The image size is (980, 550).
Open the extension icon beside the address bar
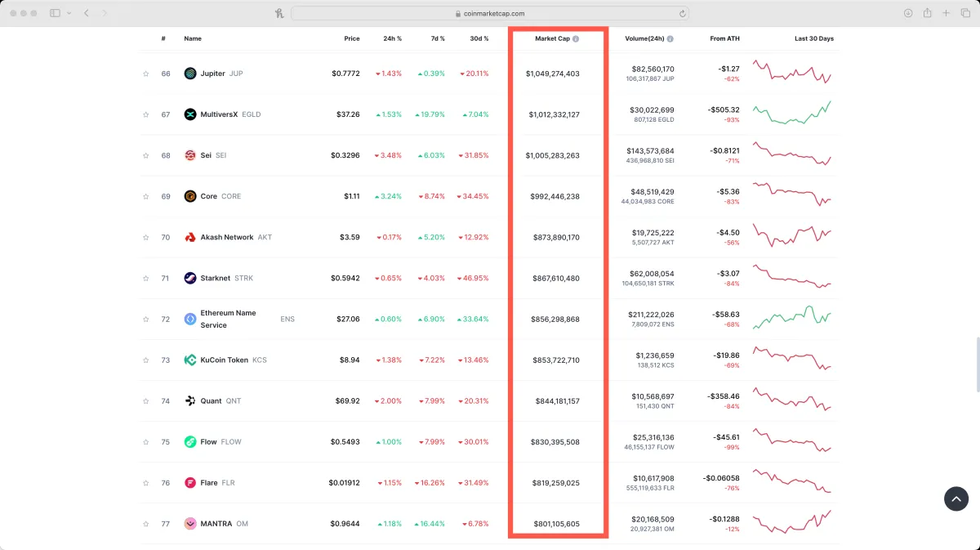pyautogui.click(x=279, y=13)
